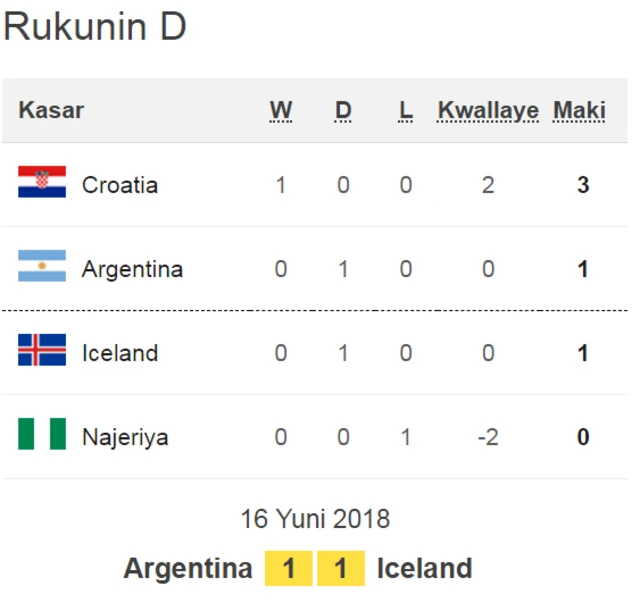This screenshot has width=640, height=603.
Task: Click the Croatia flag icon
Action: point(42,184)
